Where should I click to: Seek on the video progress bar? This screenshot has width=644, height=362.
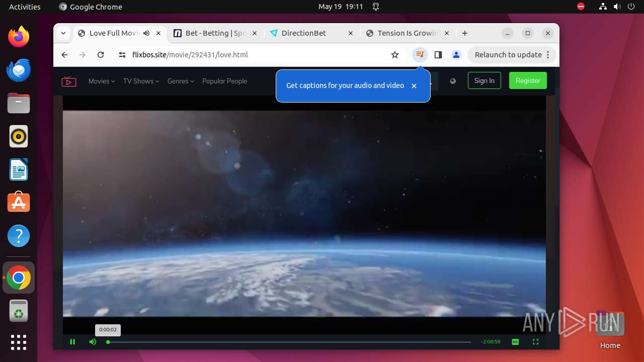289,342
